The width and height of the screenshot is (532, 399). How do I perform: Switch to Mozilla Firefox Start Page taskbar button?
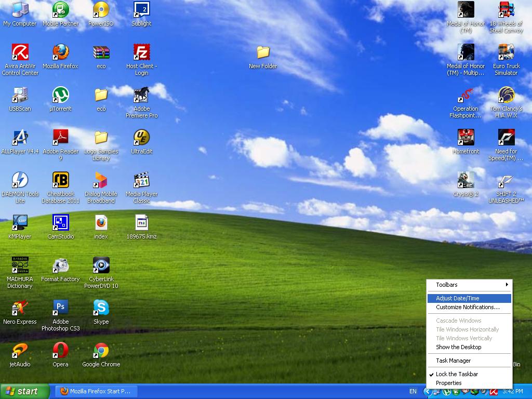[x=96, y=391]
